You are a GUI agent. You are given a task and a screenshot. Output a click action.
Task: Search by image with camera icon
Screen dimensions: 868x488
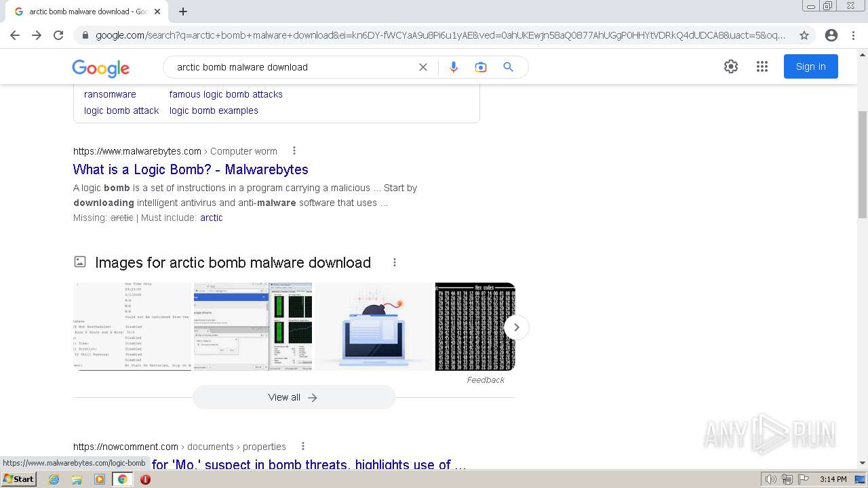point(481,67)
